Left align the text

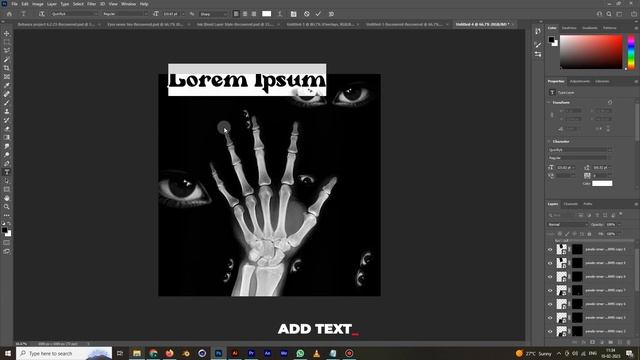[x=236, y=14]
